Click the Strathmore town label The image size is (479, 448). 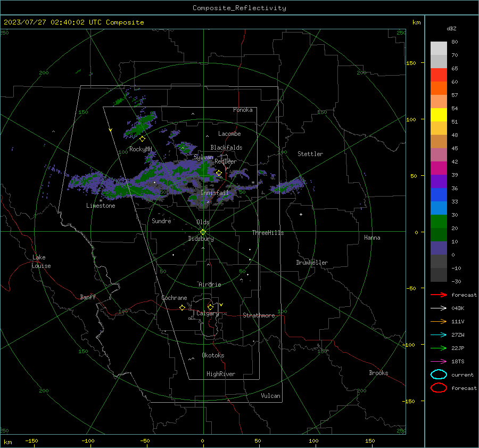coord(259,315)
